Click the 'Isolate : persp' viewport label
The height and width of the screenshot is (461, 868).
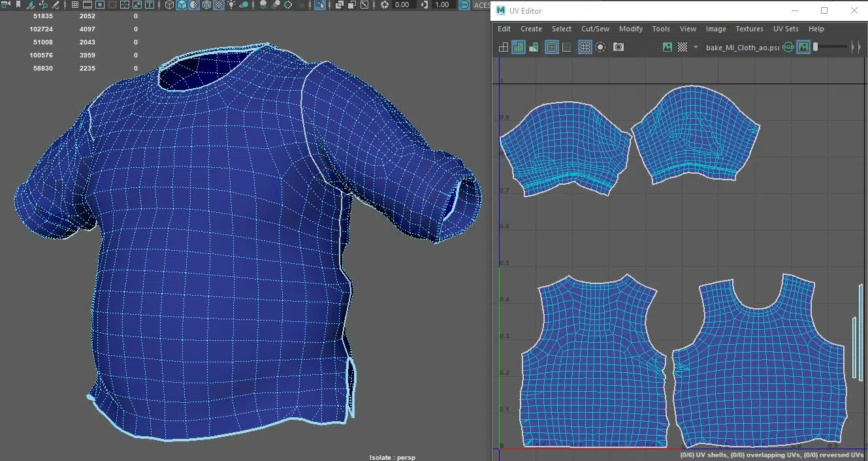[392, 457]
